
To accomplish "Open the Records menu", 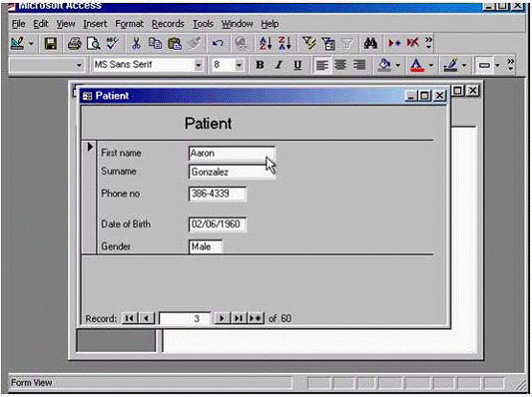I will point(168,24).
